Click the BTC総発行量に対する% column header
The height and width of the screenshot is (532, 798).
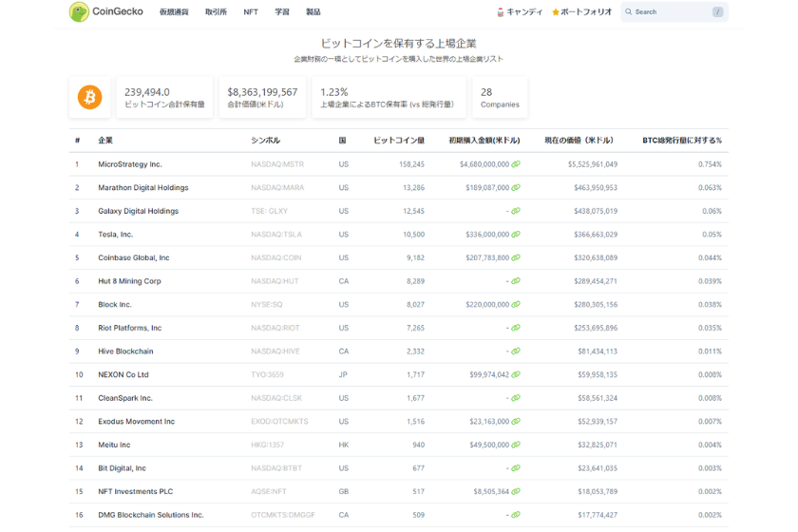pyautogui.click(x=682, y=141)
